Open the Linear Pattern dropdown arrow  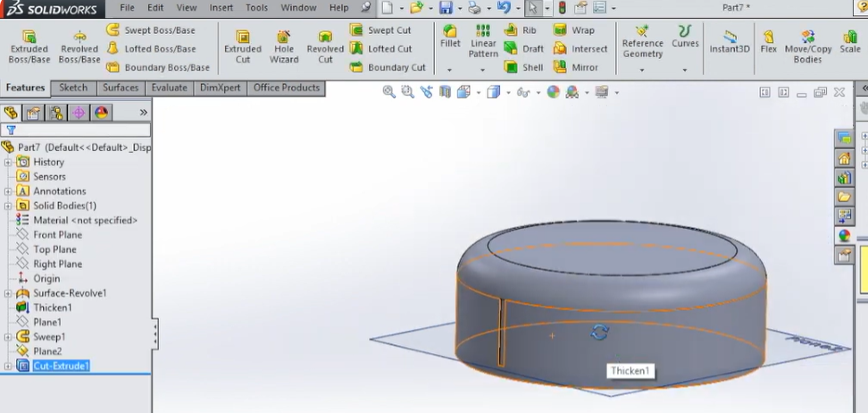point(483,70)
